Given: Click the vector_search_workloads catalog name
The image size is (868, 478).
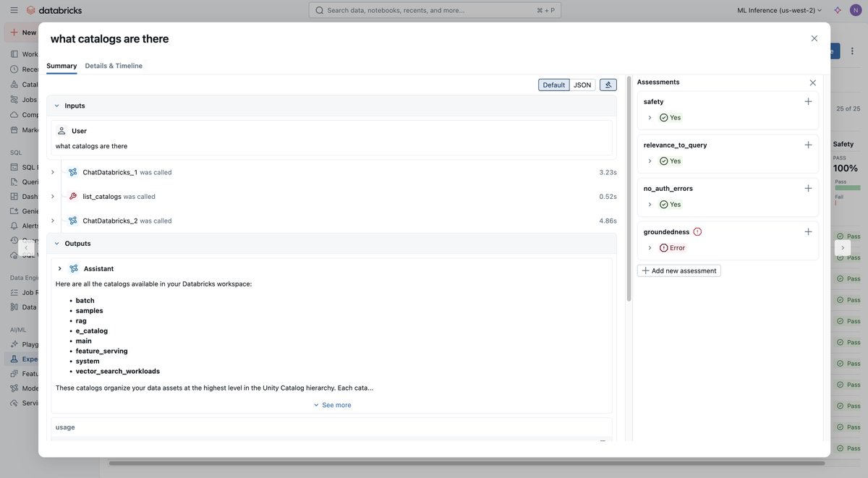Looking at the screenshot, I should tap(118, 371).
